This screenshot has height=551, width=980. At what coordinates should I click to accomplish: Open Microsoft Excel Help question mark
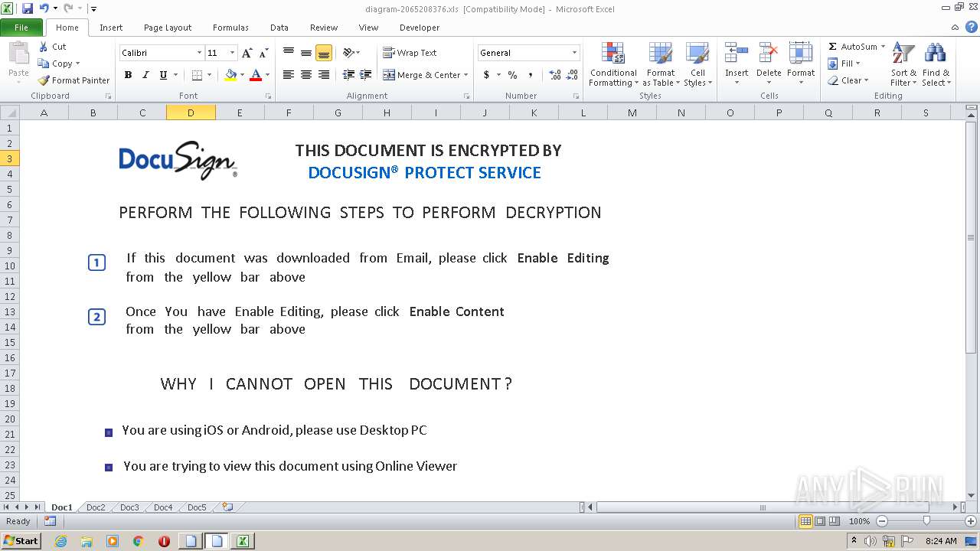coord(972,28)
